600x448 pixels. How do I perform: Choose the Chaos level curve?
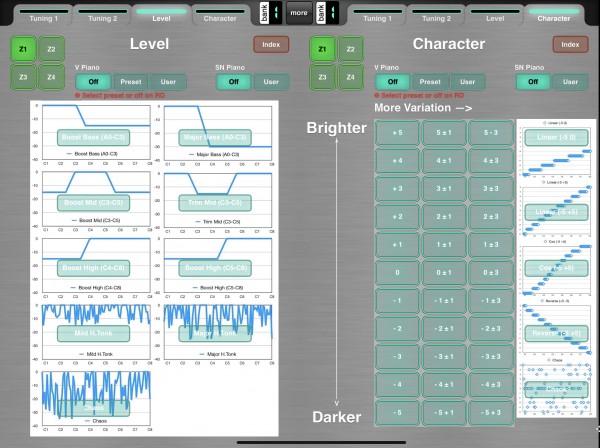pyautogui.click(x=93, y=408)
